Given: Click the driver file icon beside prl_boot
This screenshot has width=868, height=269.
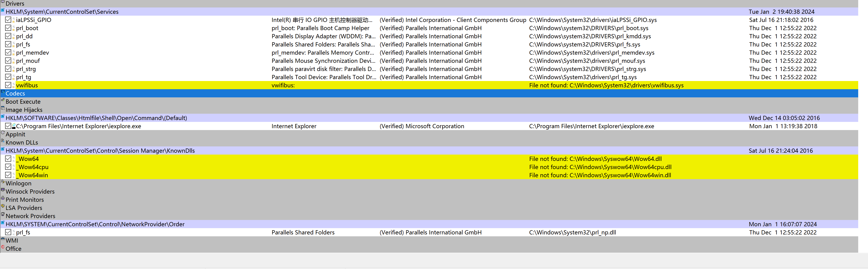Looking at the screenshot, I should click(x=14, y=28).
